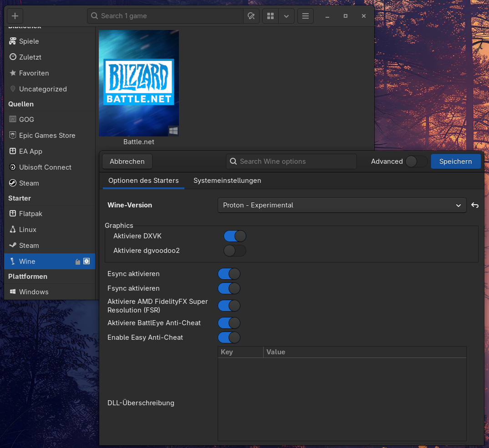Select Flatpak starter
The image size is (489, 448).
pos(50,213)
